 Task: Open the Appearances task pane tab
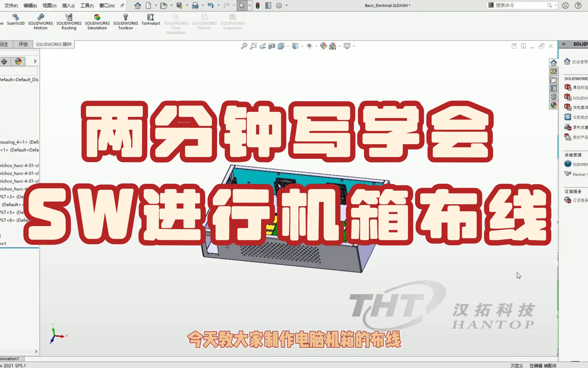554,105
